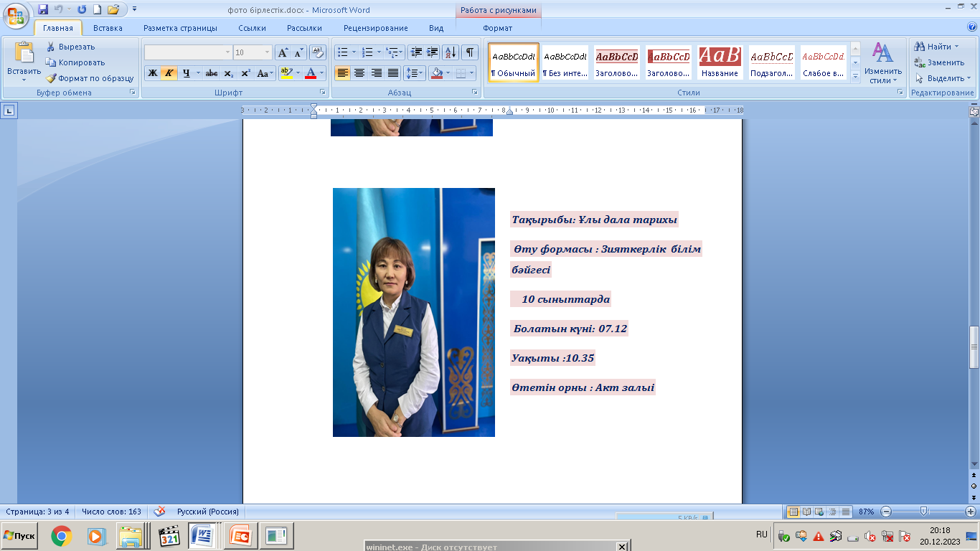Paste clipboard contents with Вставить
This screenshot has height=551, width=980.
(x=24, y=61)
